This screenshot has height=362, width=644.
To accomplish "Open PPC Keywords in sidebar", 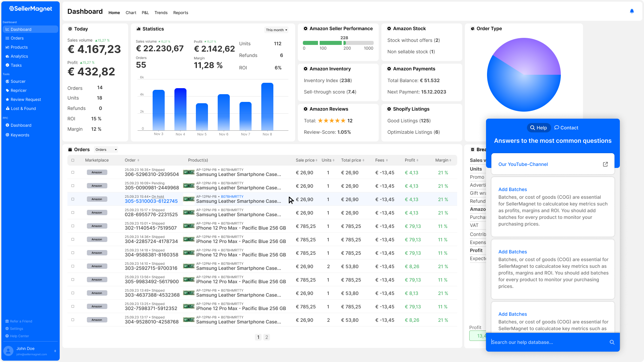I will pos(20,135).
